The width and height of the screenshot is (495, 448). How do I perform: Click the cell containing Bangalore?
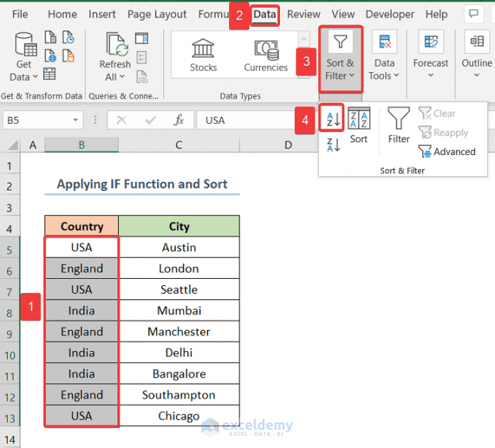pyautogui.click(x=179, y=374)
